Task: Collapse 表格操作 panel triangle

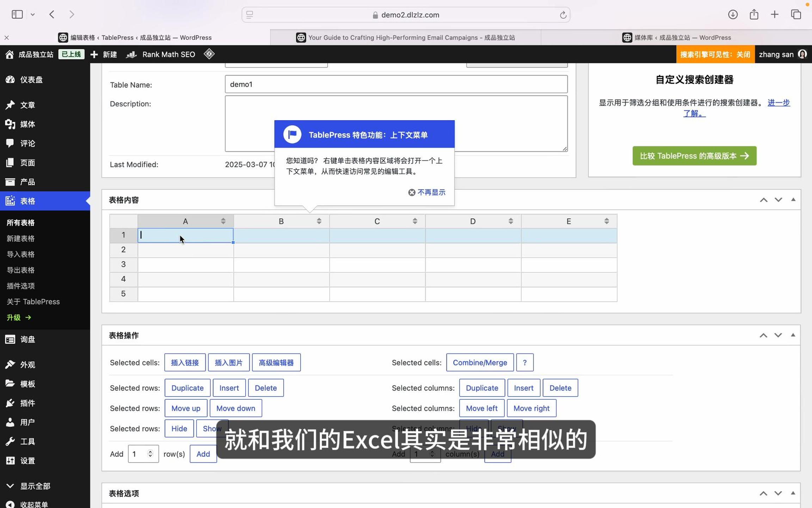Action: (x=793, y=335)
